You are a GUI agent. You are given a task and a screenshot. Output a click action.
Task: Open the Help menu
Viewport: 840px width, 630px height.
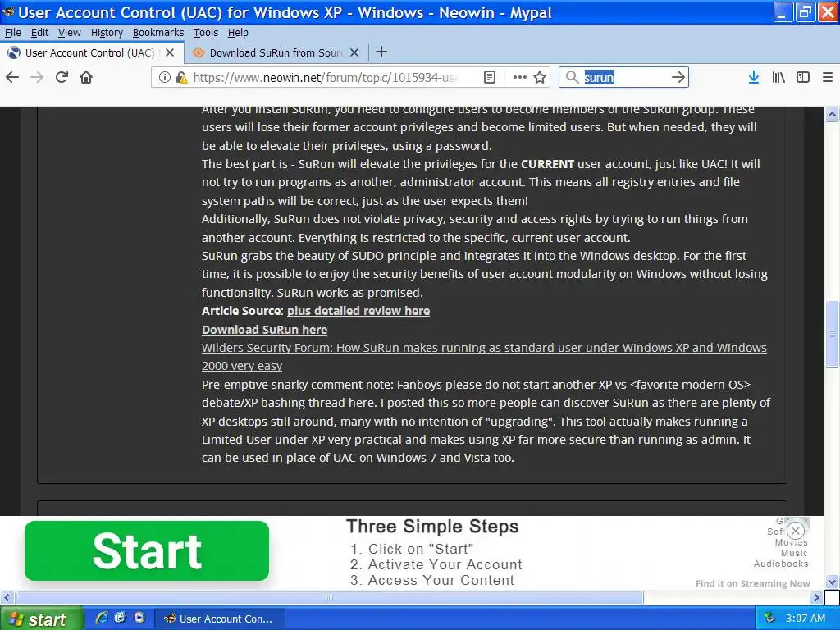(x=238, y=33)
